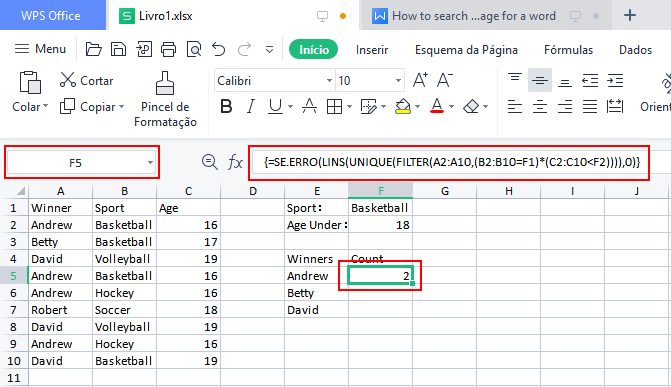Expand fill color dropdown arrow
Viewport: 671px width, 387px height.
418,106
